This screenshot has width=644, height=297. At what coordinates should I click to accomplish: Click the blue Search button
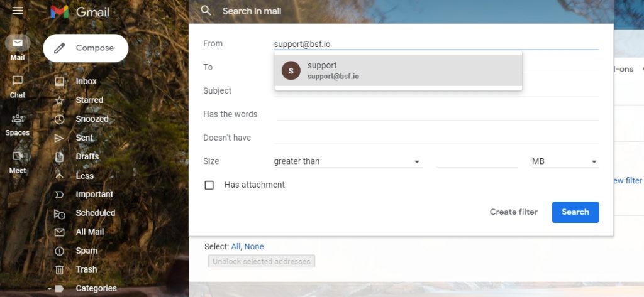coord(575,212)
